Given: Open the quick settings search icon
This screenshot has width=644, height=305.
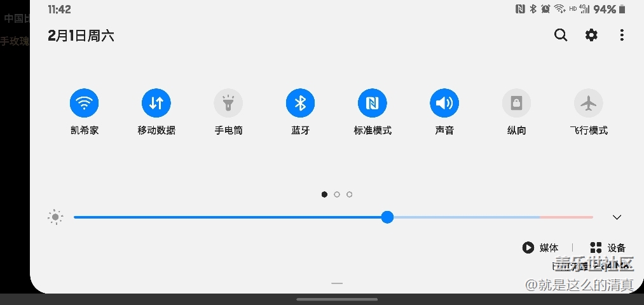Looking at the screenshot, I should pos(560,36).
